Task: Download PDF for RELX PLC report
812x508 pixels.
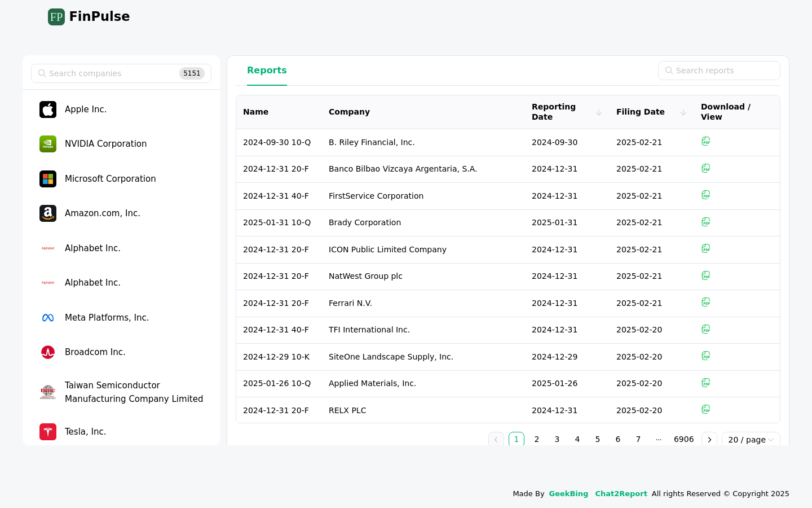Action: (x=705, y=409)
